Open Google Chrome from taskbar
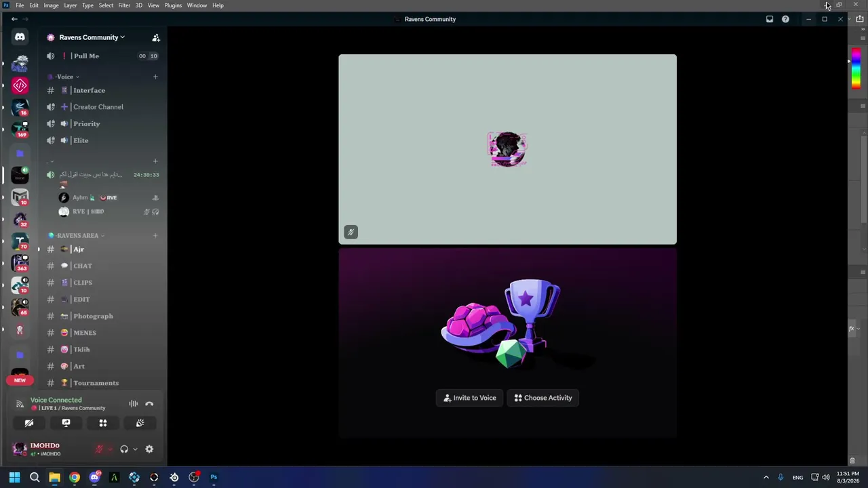This screenshot has width=868, height=488. coord(75,477)
